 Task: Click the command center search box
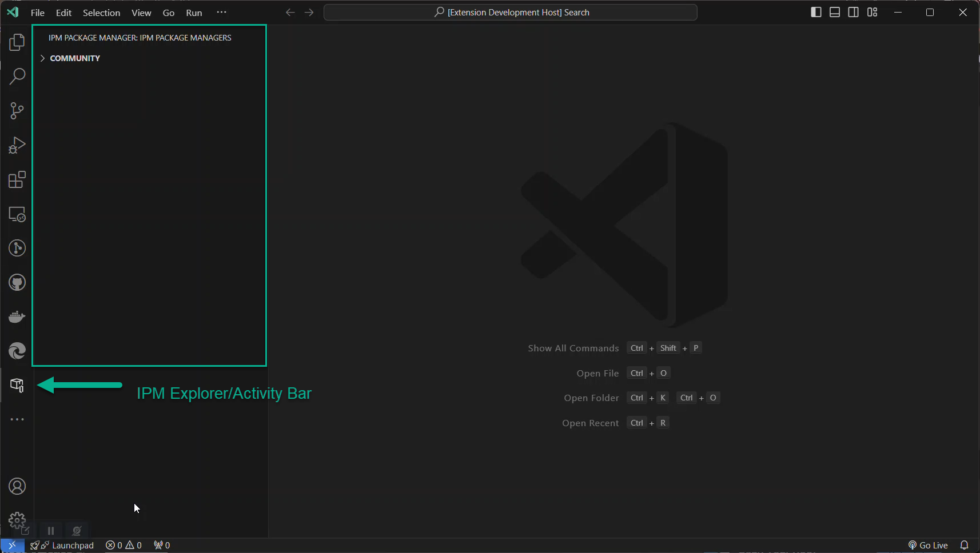tap(511, 13)
